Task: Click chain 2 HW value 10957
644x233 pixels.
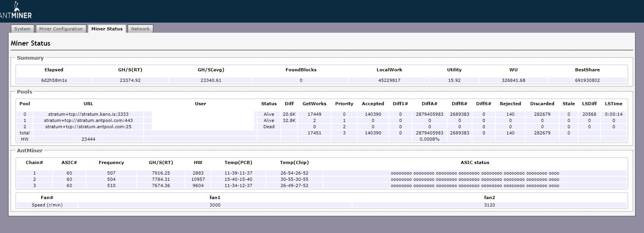Action: [x=198, y=179]
